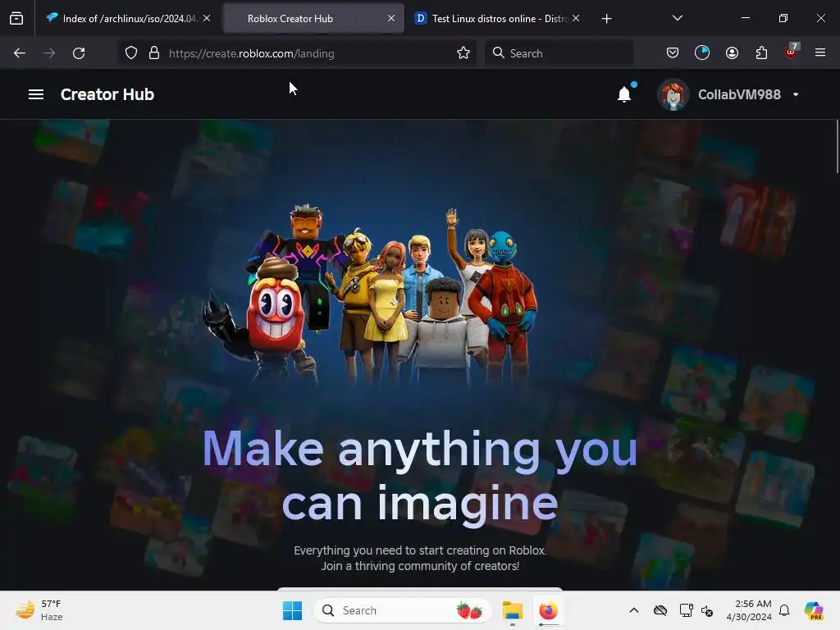The height and width of the screenshot is (630, 840).
Task: Open the Creator Hub hamburger menu
Action: [36, 94]
